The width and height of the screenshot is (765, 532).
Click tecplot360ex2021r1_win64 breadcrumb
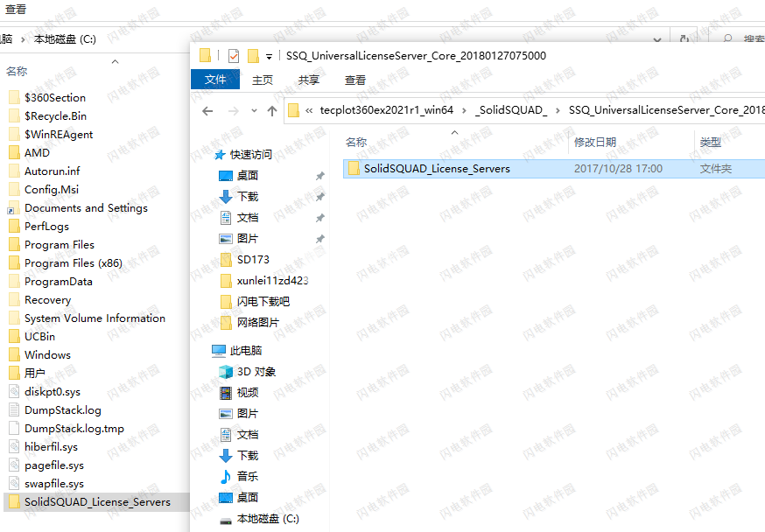point(386,110)
